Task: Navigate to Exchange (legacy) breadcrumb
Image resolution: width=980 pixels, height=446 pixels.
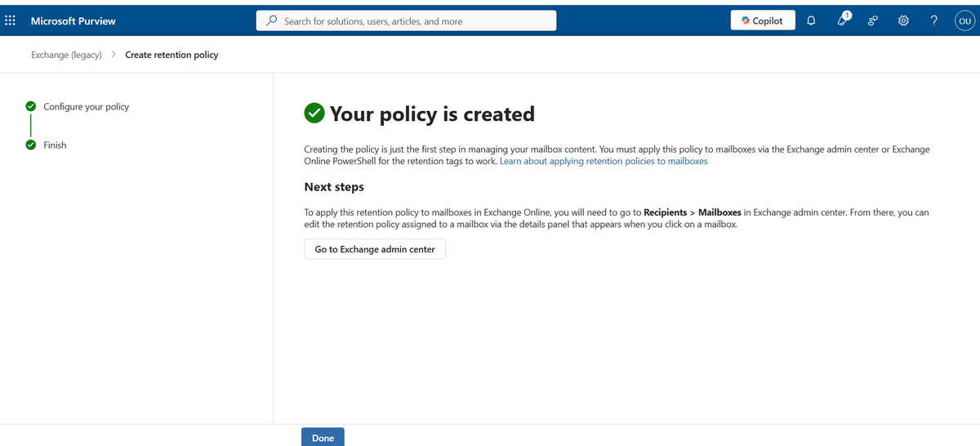Action: (x=66, y=55)
